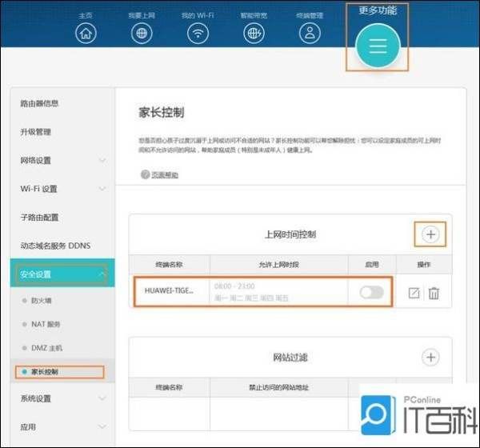Open the 终端管理 user icon
The image size is (480, 448).
[310, 33]
